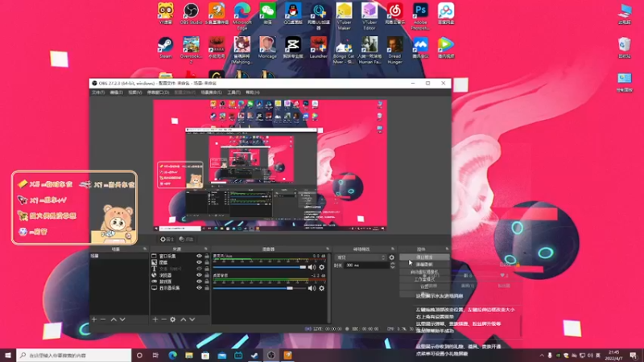Image resolution: width=644 pixels, height=362 pixels.
Task: Open the 文件(F) menu in OBS
Action: coord(98,93)
